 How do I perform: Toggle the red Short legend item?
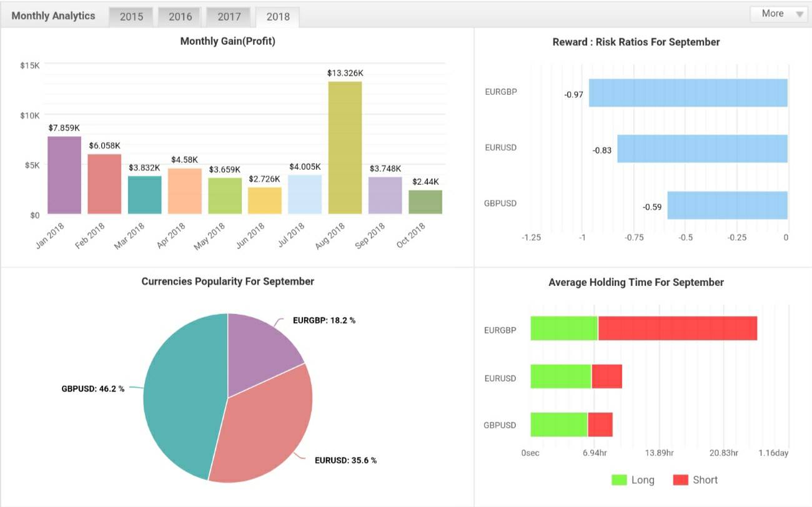pyautogui.click(x=695, y=480)
